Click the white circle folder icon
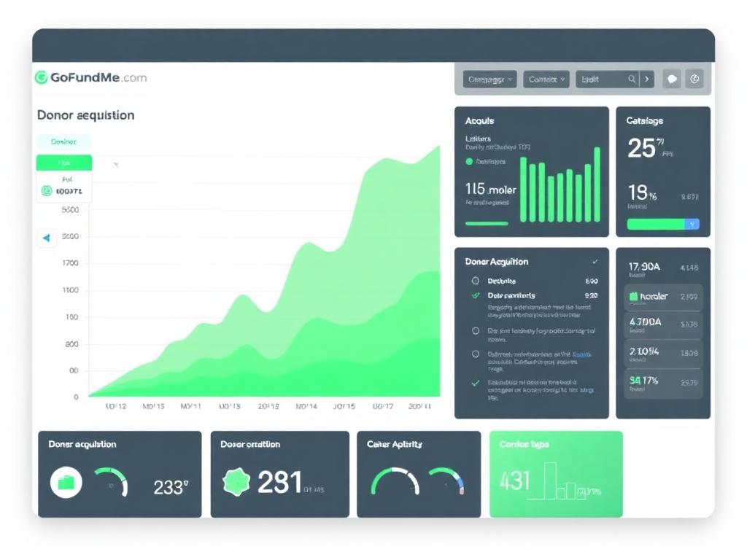The height and width of the screenshot is (560, 747). (x=66, y=483)
